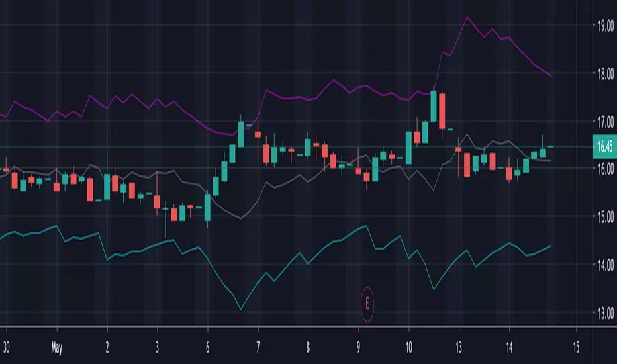Click the '9' date axis label
This screenshot has height=364, width=617.
358,347
